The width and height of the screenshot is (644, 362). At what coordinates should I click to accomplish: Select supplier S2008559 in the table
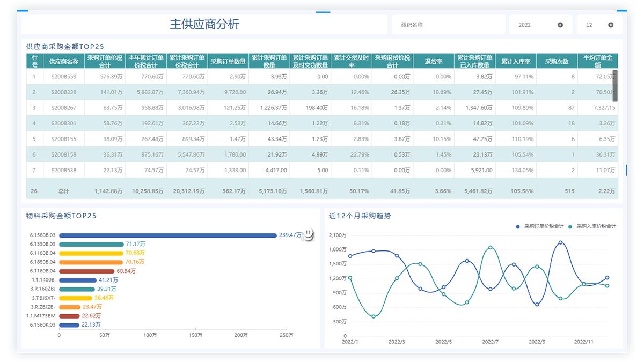tap(64, 77)
